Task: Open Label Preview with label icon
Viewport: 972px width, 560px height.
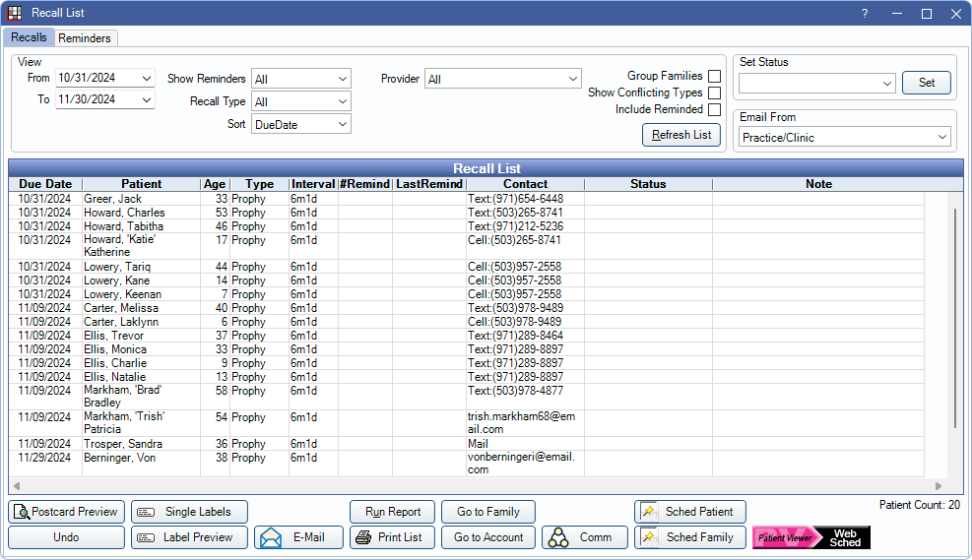Action: pyautogui.click(x=189, y=537)
